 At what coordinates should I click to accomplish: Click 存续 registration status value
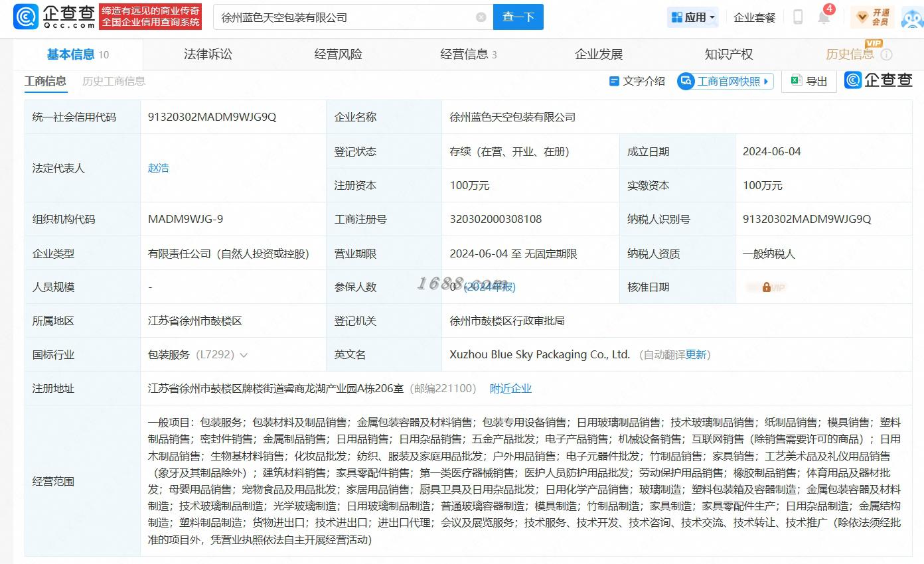click(x=510, y=151)
